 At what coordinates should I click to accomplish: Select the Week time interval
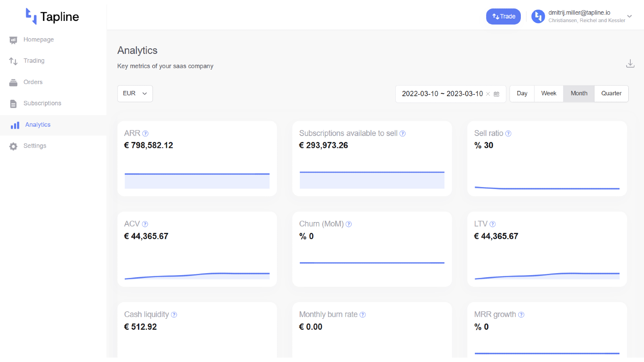(548, 93)
